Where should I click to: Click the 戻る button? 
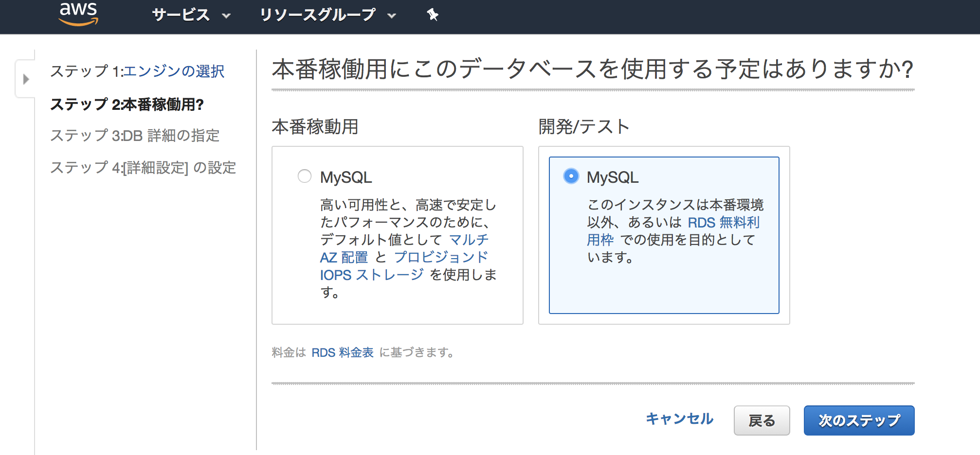(x=762, y=420)
